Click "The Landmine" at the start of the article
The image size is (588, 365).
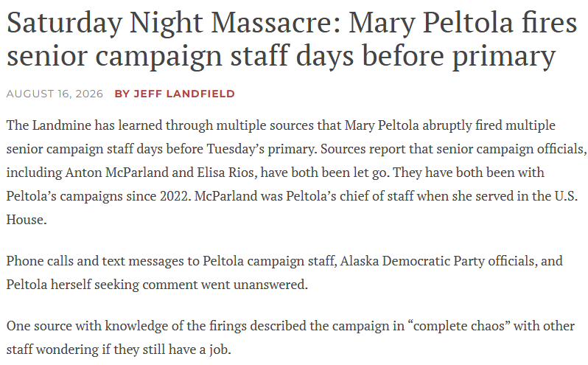pyautogui.click(x=49, y=125)
